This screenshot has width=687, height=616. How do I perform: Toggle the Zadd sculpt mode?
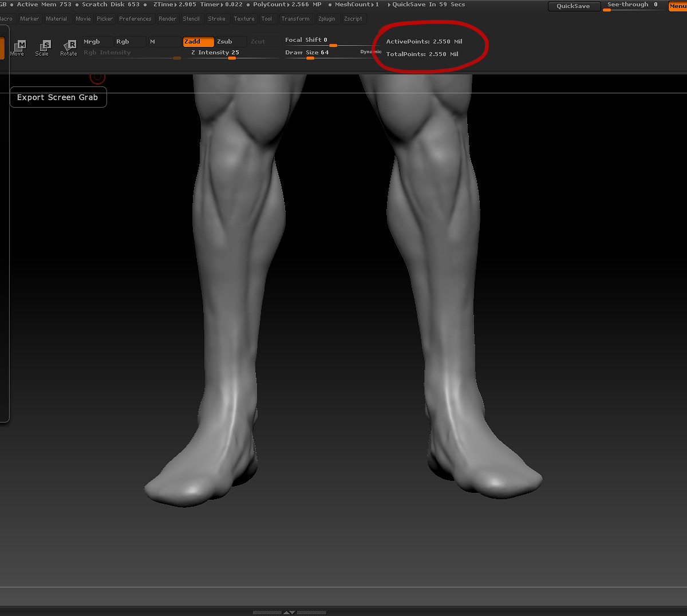point(199,42)
